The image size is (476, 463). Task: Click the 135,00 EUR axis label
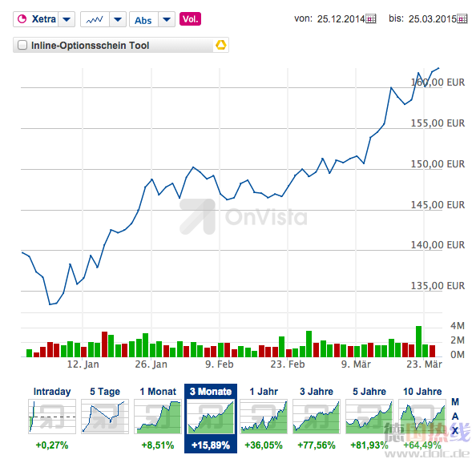438,285
